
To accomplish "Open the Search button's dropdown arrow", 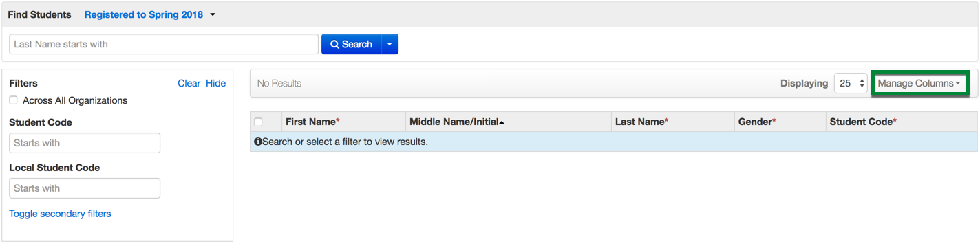I will [x=390, y=44].
